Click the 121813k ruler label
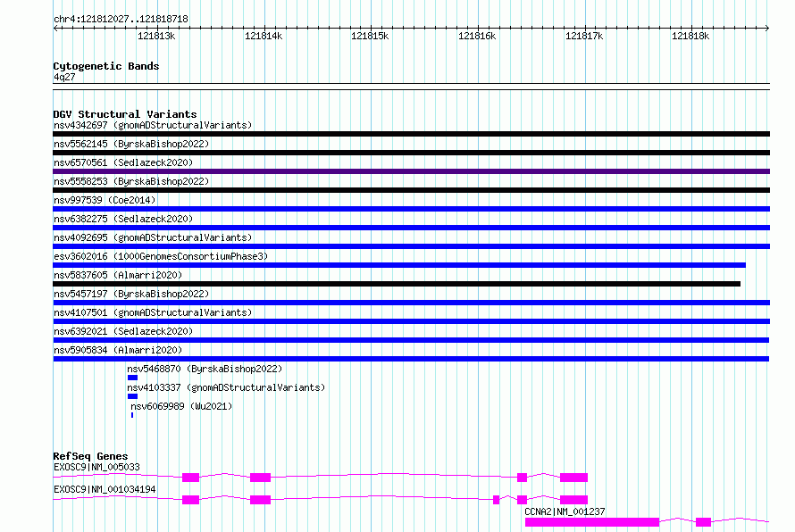 click(156, 36)
